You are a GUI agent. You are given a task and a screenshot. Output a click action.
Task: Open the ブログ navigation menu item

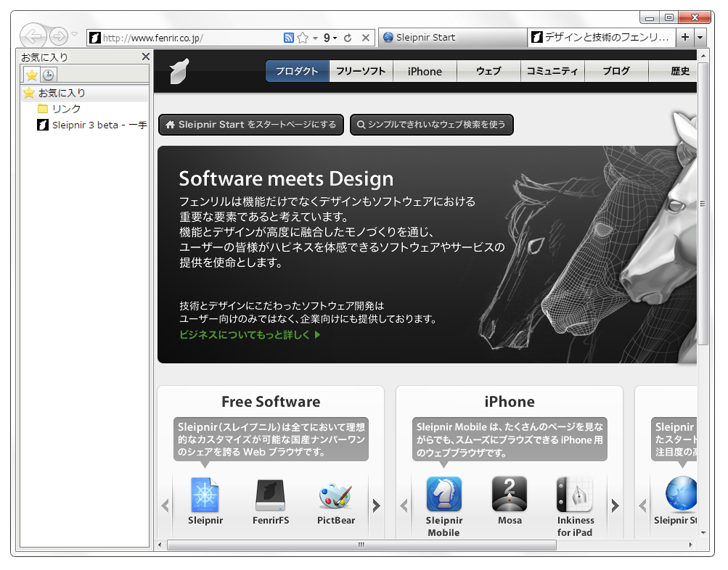point(616,71)
